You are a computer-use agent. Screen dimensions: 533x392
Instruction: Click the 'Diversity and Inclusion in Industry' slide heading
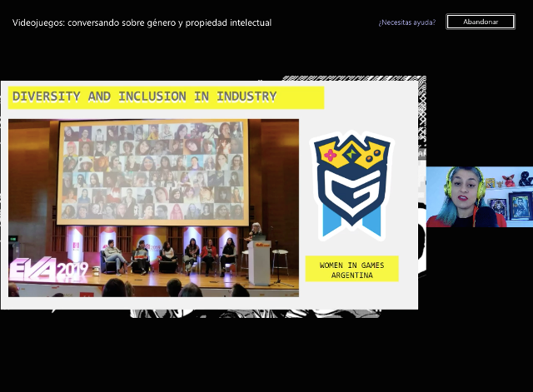[167, 97]
